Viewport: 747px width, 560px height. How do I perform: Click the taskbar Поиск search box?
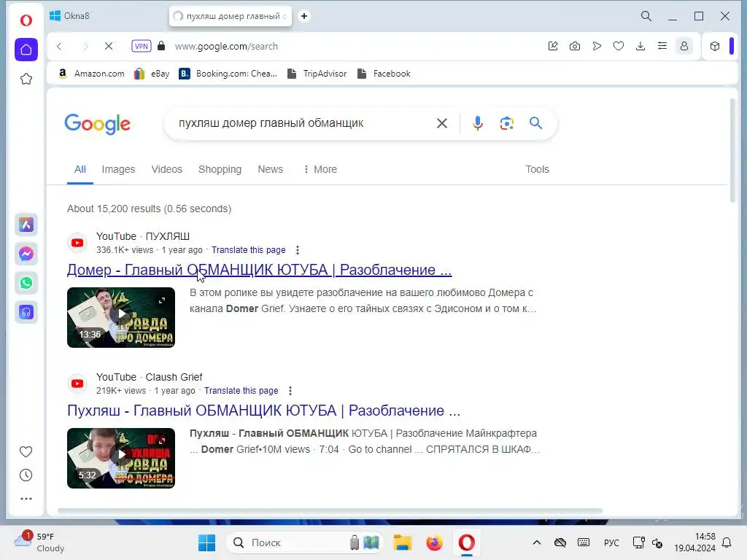point(304,542)
